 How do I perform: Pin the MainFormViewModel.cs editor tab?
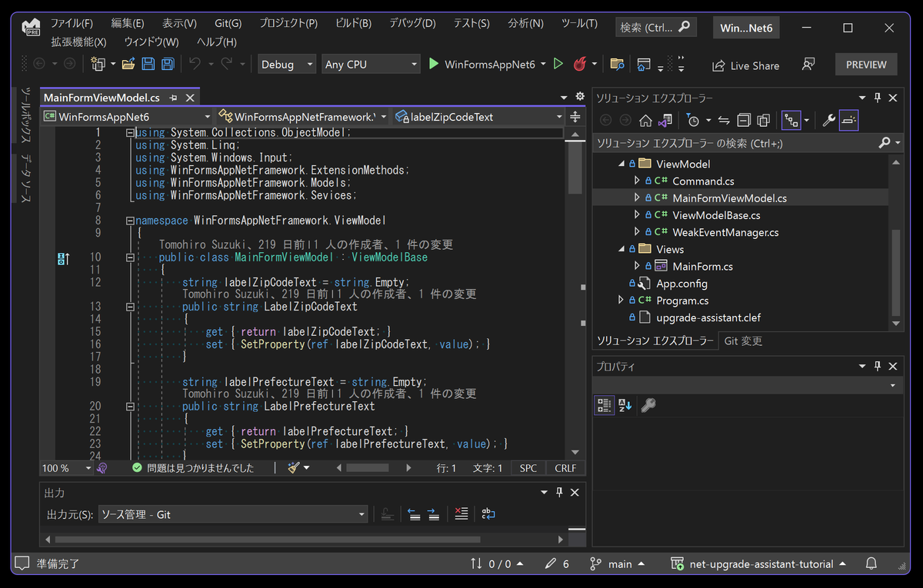tap(174, 98)
